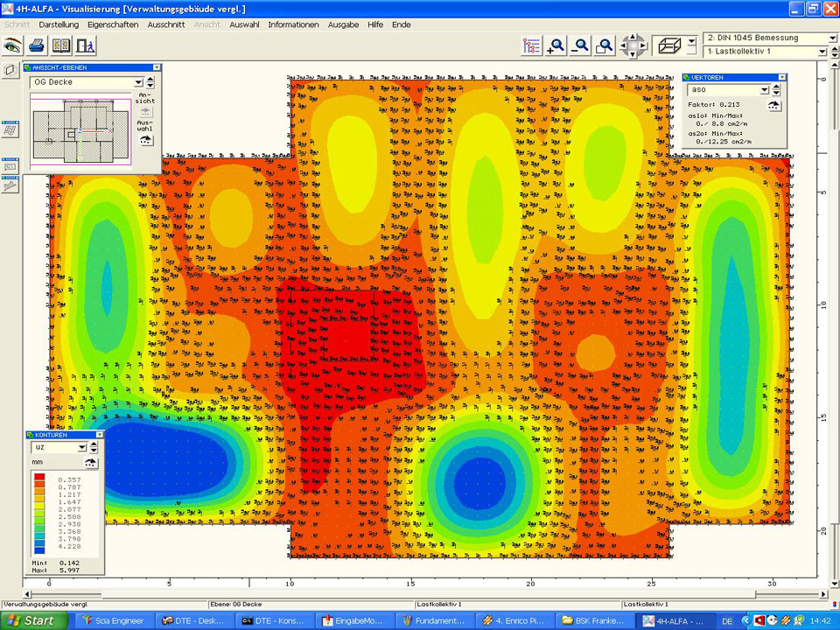Open the DIN 1045 Bemessung dropdown
The image size is (840, 630).
(x=830, y=38)
